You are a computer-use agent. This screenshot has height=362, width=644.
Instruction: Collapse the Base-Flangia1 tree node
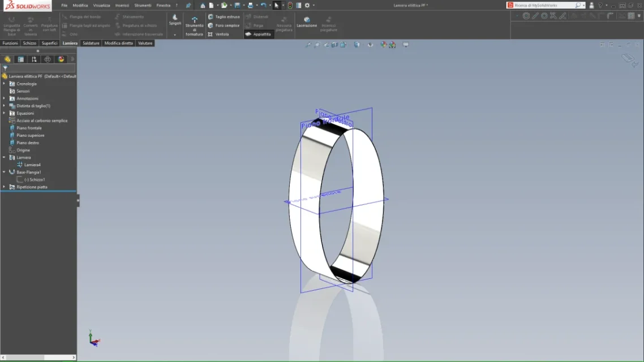pyautogui.click(x=4, y=173)
